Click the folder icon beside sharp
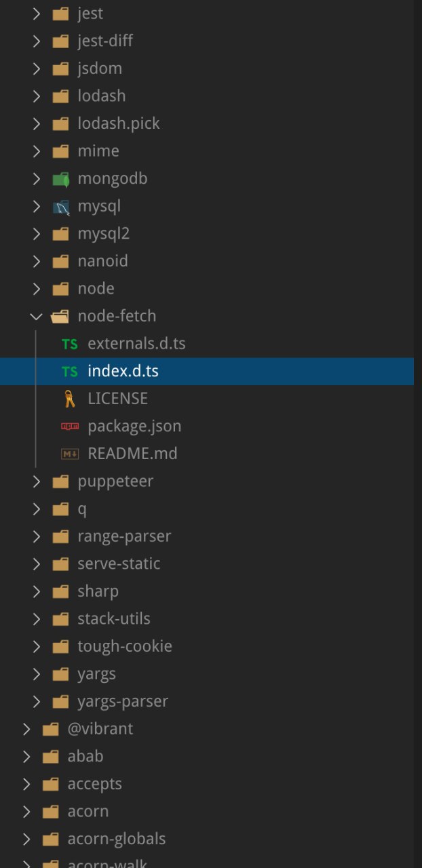 click(x=61, y=591)
